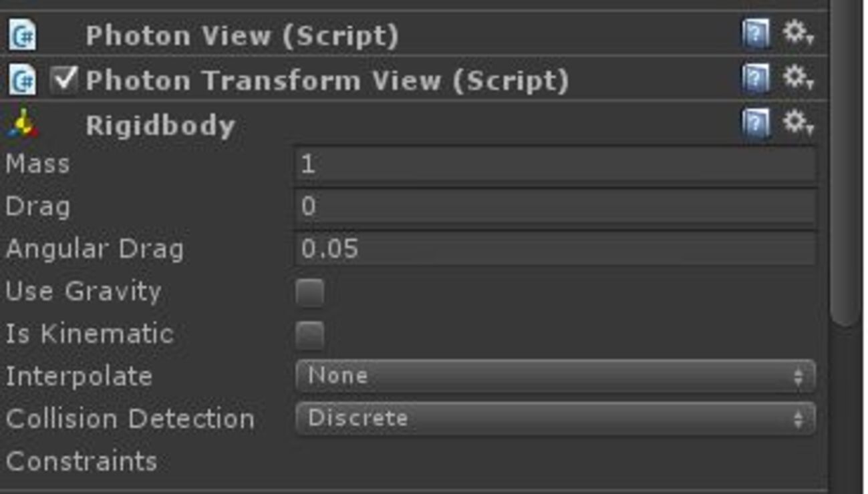
Task: Click the Angular Drag value field
Action: tap(555, 249)
